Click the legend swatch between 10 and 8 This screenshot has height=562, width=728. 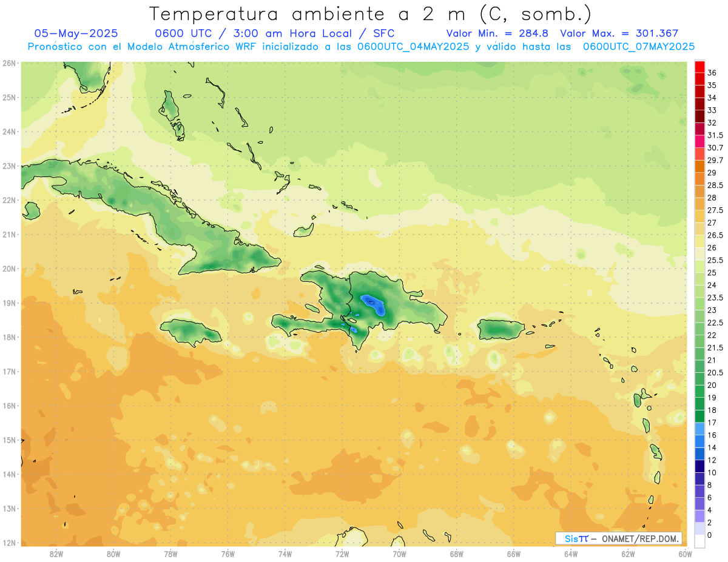tap(699, 478)
